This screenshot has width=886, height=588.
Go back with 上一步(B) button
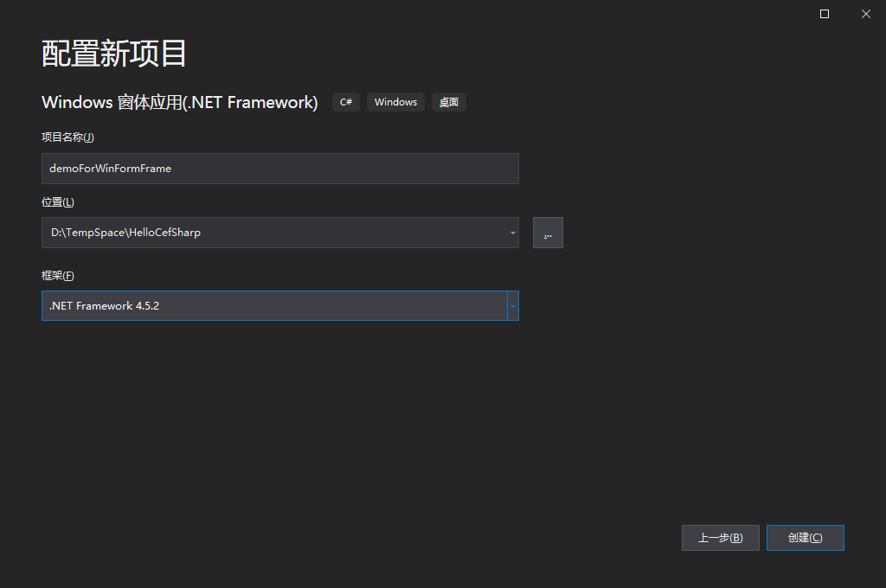click(721, 538)
